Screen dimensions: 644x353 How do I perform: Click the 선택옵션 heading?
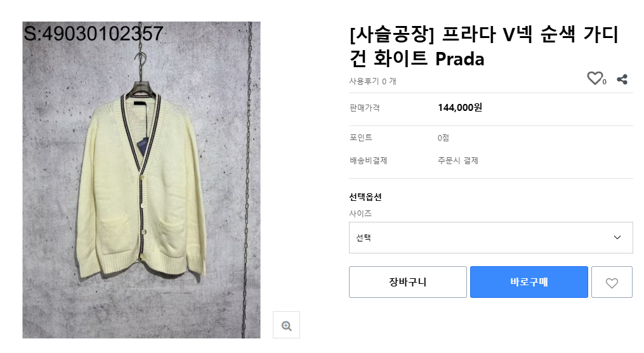point(365,197)
